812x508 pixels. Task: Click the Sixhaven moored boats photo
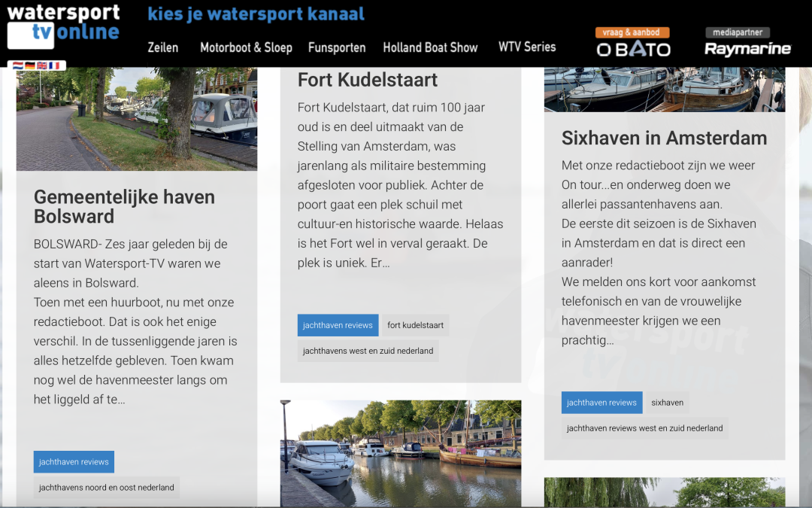pyautogui.click(x=665, y=89)
